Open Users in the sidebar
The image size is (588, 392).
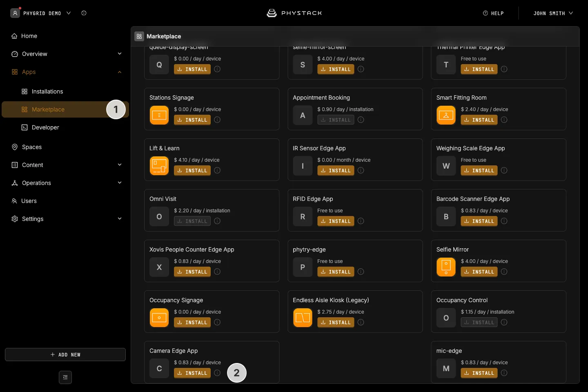pyautogui.click(x=65, y=201)
